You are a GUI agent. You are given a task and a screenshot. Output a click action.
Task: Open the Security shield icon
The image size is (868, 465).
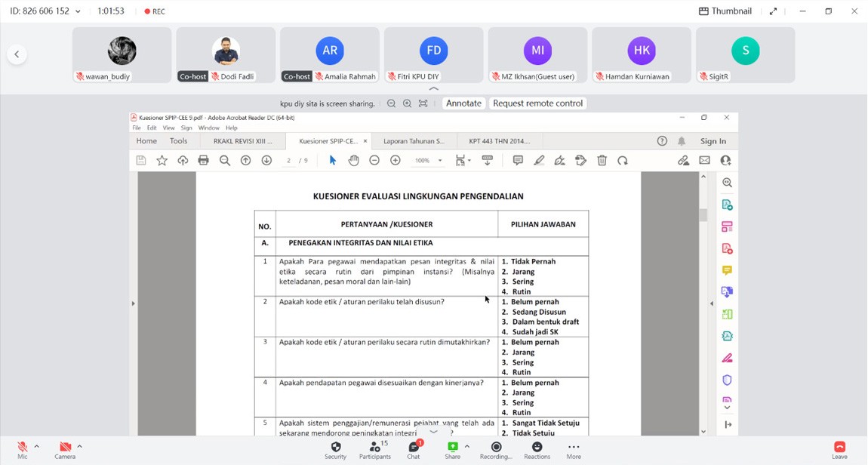(x=335, y=448)
